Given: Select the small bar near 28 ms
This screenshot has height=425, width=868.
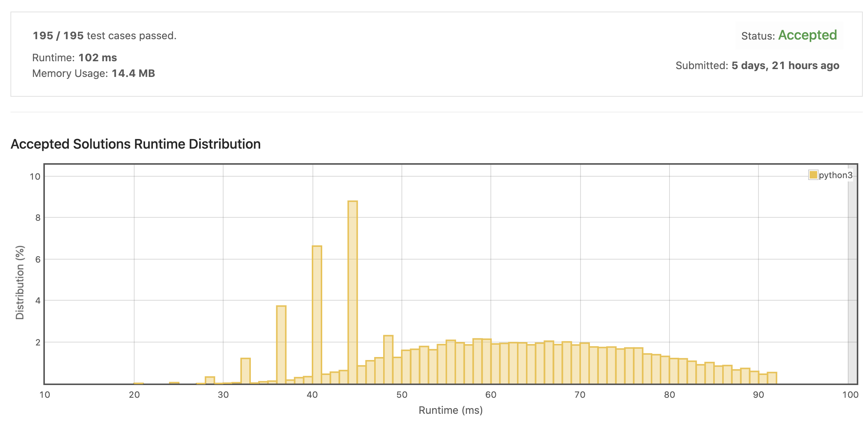Looking at the screenshot, I should (210, 380).
